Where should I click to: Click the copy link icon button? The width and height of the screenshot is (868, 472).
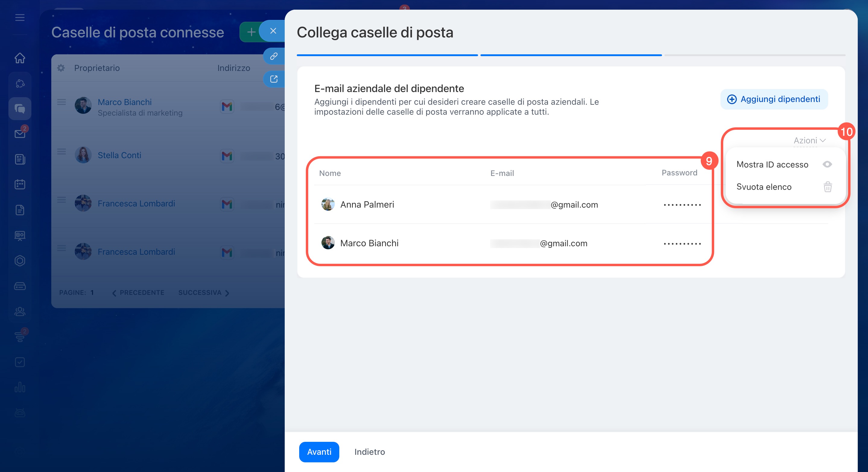[x=274, y=56]
